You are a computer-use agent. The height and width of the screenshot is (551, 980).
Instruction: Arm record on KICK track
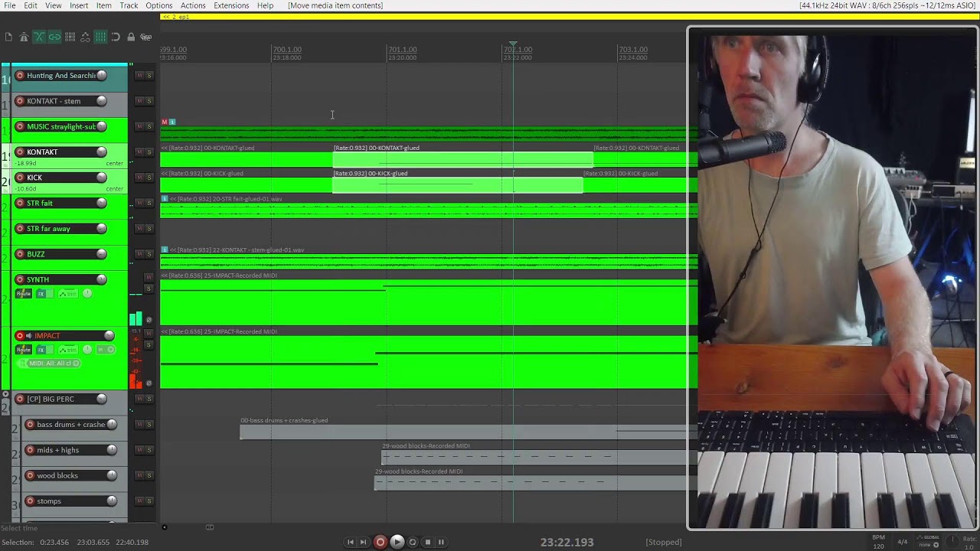click(x=20, y=178)
